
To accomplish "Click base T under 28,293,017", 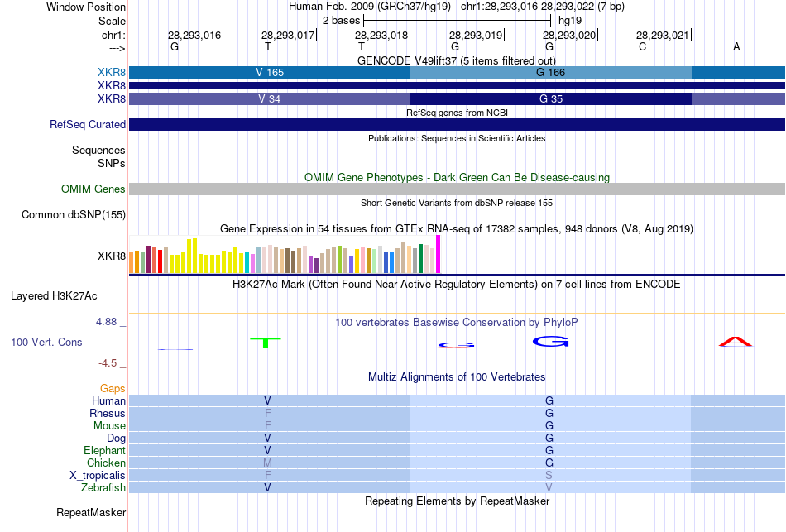I will click(268, 46).
